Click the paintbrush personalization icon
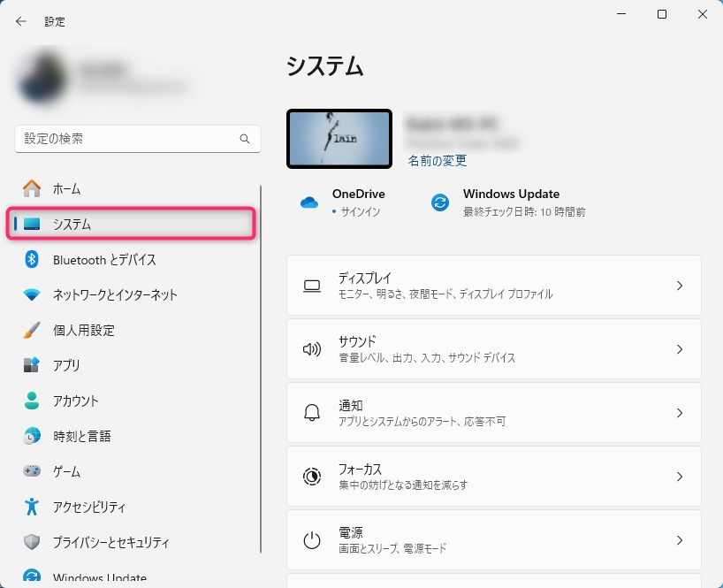 tap(32, 330)
